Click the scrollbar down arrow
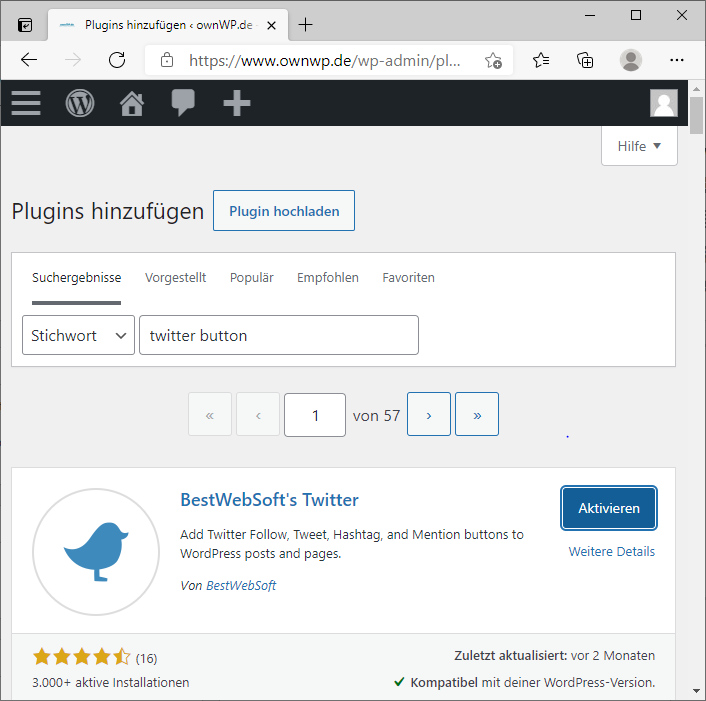 (x=697, y=691)
